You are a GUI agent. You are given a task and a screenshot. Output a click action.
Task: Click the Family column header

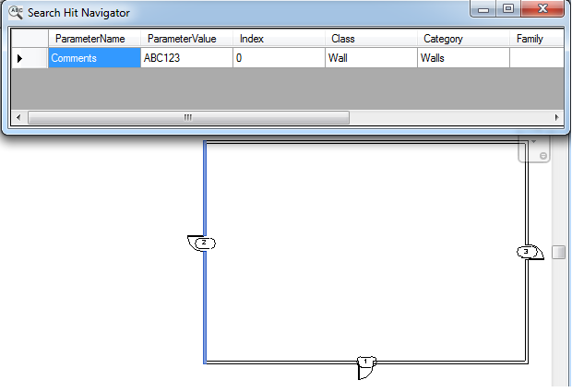(537, 39)
